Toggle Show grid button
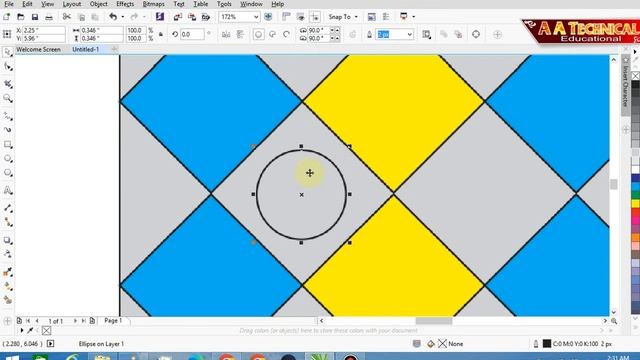 [300, 17]
